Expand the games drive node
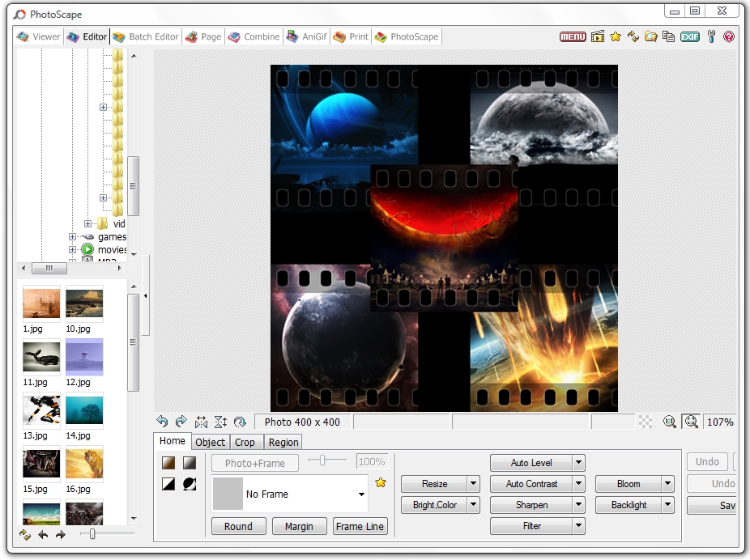 pyautogui.click(x=72, y=236)
